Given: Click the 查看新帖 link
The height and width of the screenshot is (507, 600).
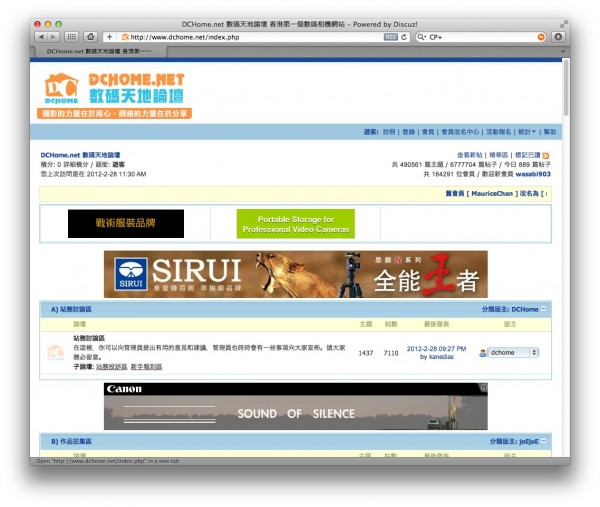Looking at the screenshot, I should point(470,155).
